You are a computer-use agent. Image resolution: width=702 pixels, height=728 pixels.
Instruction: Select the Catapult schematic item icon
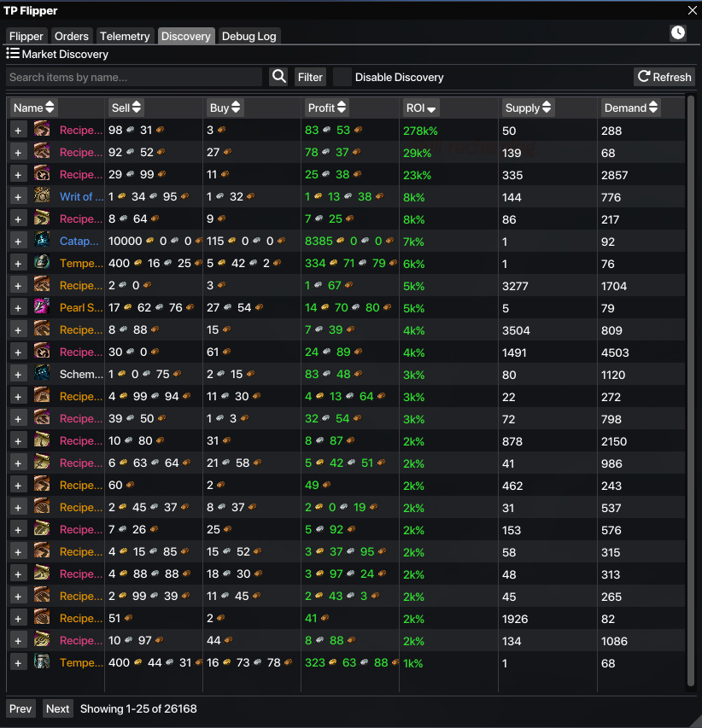(x=42, y=241)
